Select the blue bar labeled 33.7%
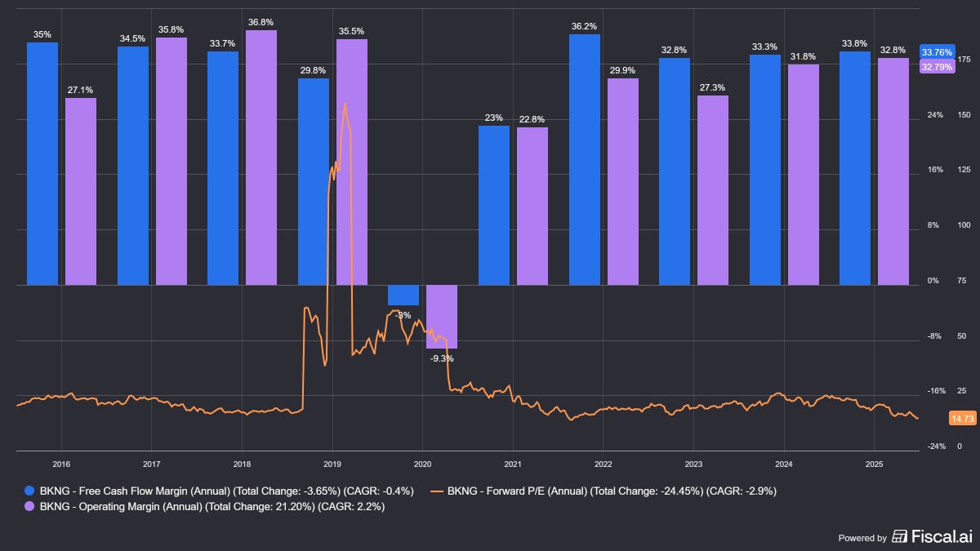Screen dimensions: 980x551 coord(223,168)
